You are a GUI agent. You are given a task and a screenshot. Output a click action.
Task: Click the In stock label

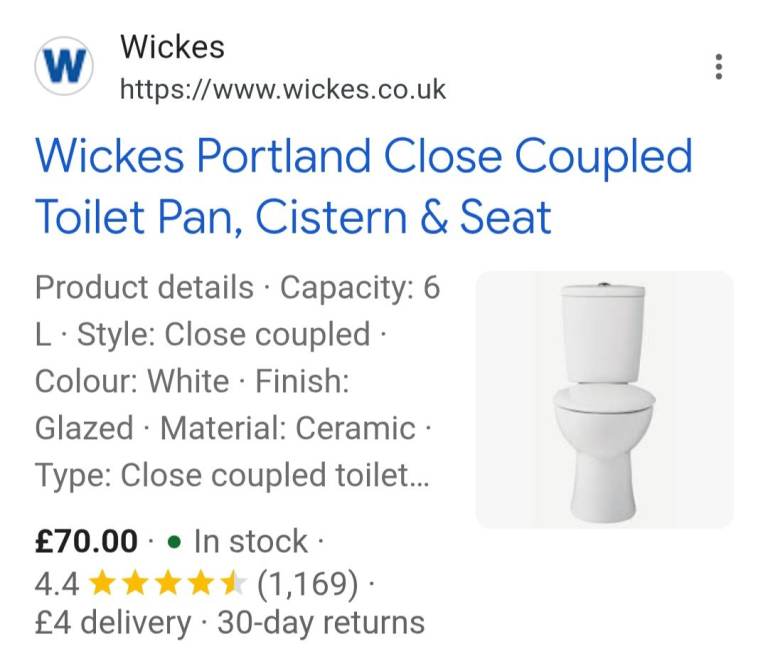pos(250,542)
